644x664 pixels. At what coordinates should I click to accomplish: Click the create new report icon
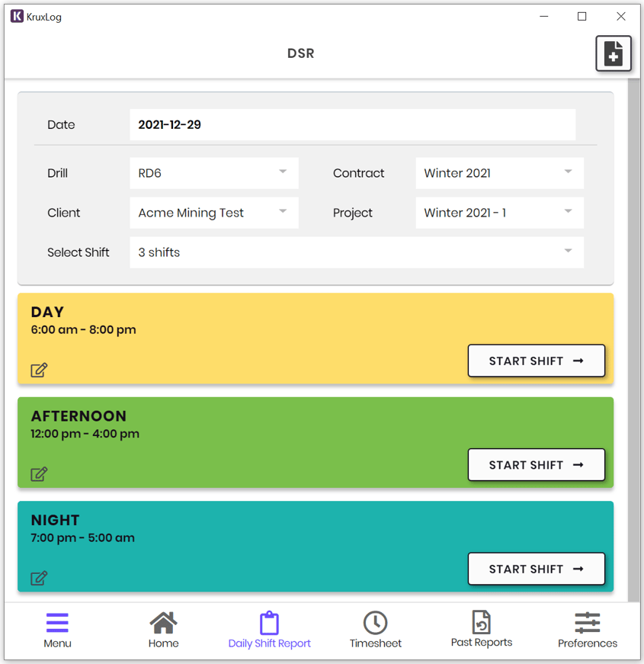pyautogui.click(x=614, y=53)
